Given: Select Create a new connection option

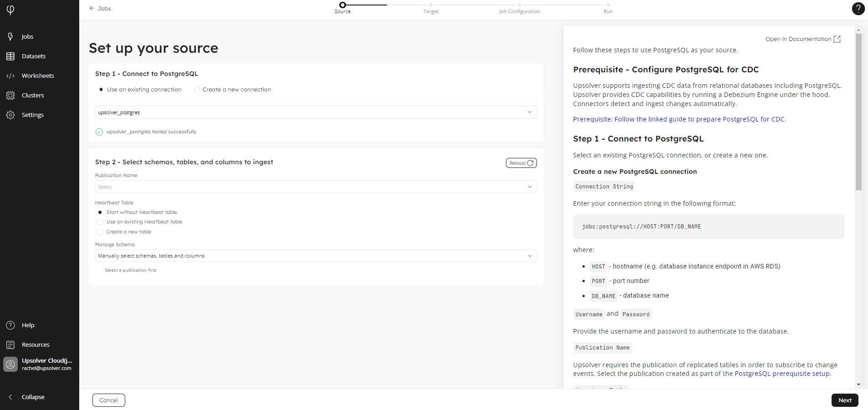Looking at the screenshot, I should pos(197,90).
